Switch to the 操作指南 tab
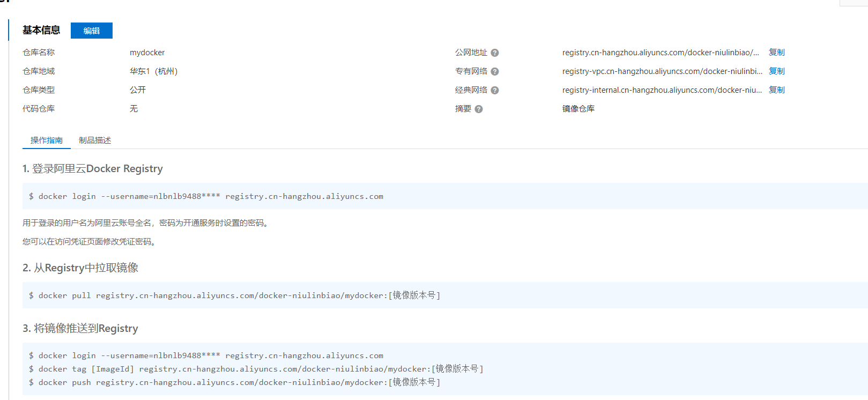 coord(47,140)
